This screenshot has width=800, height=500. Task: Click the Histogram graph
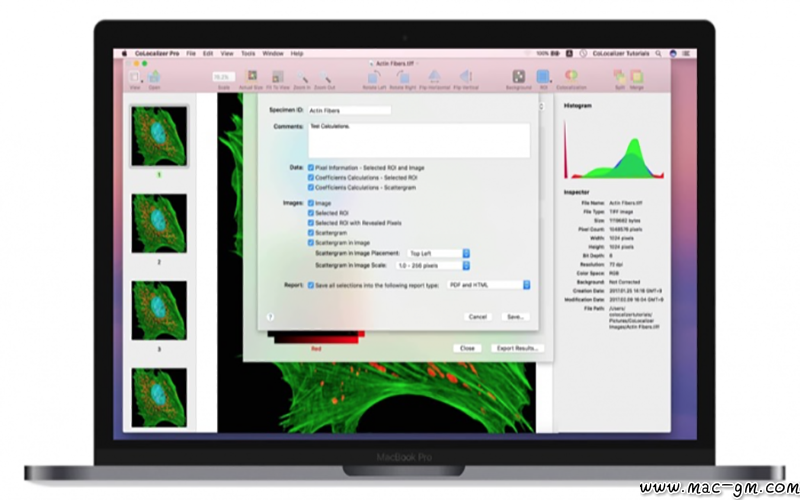[614, 148]
